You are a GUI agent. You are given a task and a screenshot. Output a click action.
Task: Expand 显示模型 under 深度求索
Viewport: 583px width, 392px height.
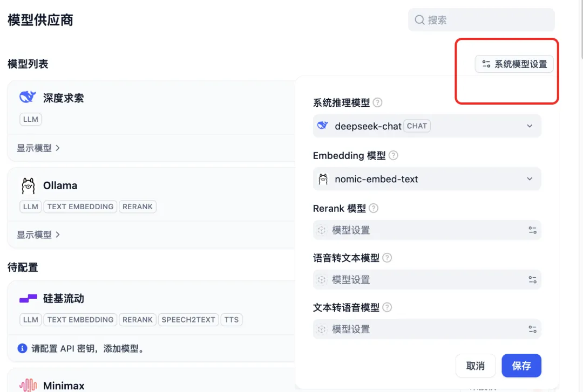point(38,148)
